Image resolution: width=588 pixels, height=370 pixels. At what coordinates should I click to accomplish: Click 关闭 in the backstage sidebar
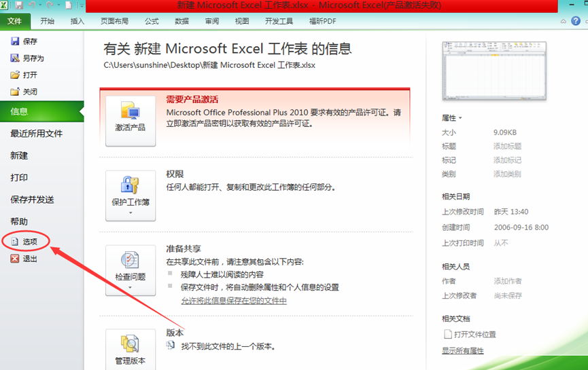[x=24, y=92]
